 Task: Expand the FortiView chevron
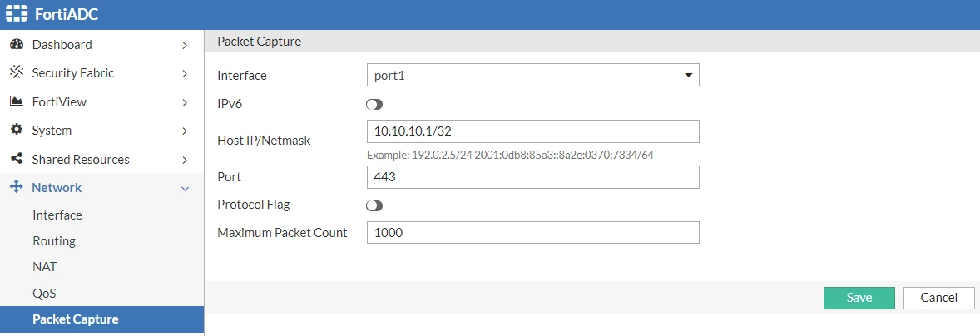point(185,102)
